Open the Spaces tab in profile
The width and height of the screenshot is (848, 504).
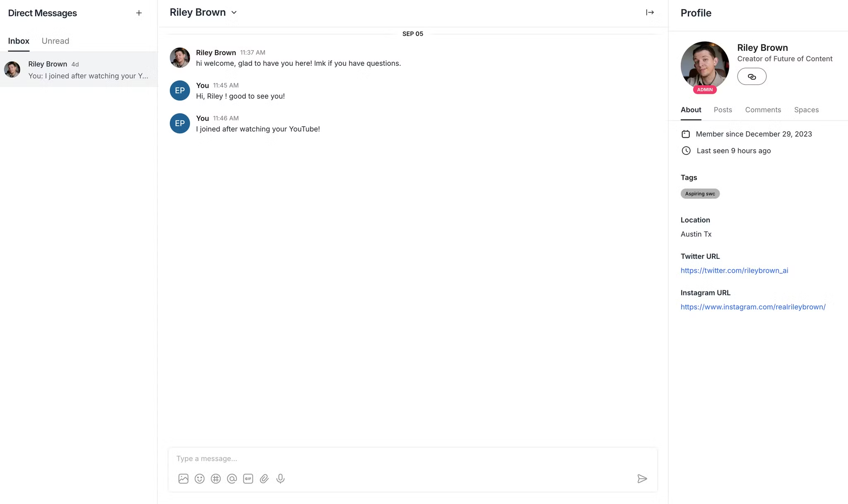click(806, 110)
